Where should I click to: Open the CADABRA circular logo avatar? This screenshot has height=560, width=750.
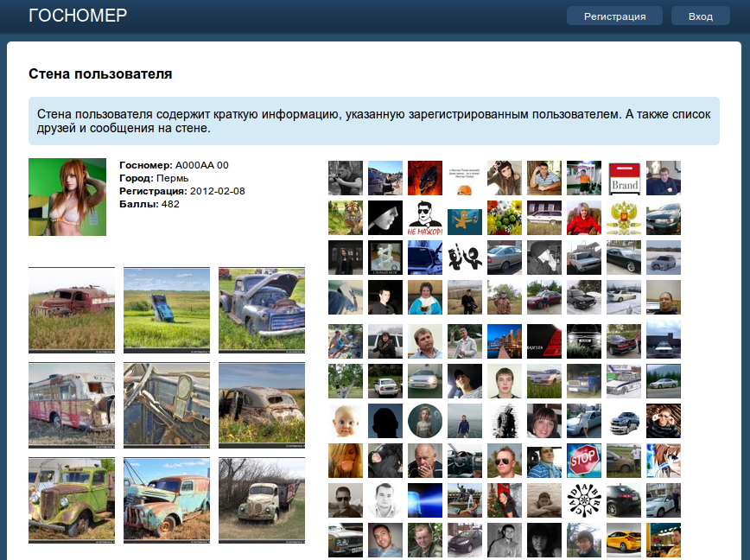[584, 500]
